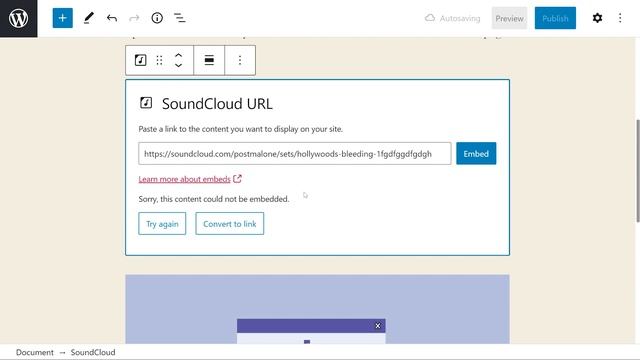The width and height of the screenshot is (640, 360).
Task: Open the WordPress logo menu
Action: (18, 18)
